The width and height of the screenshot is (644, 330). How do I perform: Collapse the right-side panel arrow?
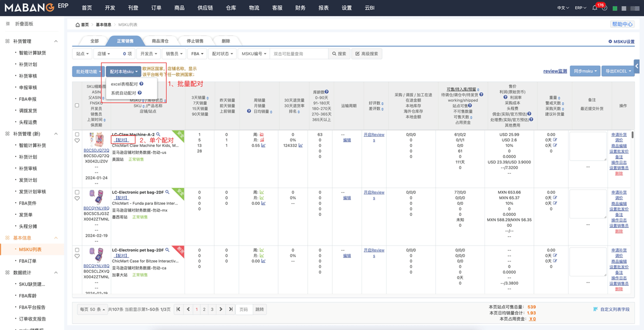637,66
